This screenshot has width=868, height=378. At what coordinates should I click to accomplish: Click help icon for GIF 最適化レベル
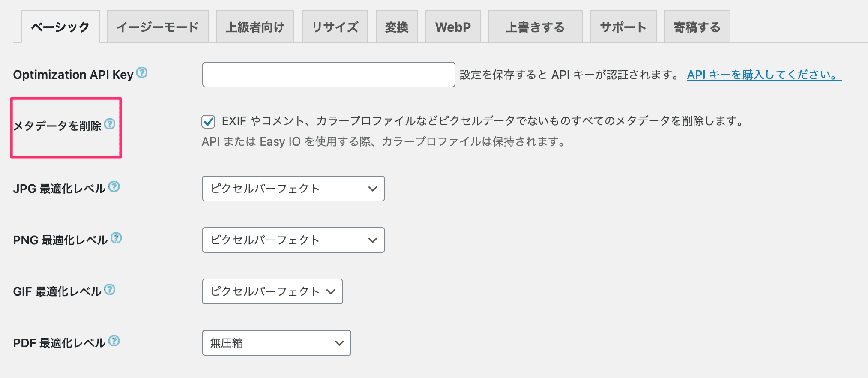110,289
